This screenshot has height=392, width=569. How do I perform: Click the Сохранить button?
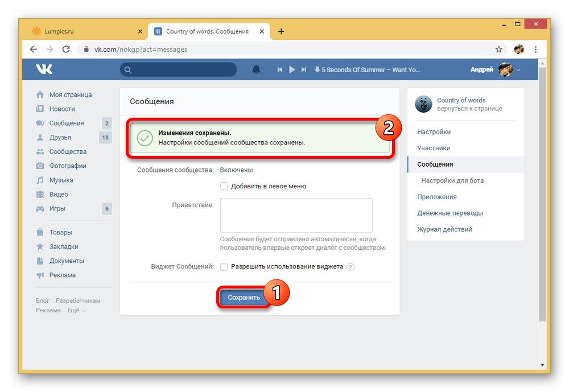(244, 297)
